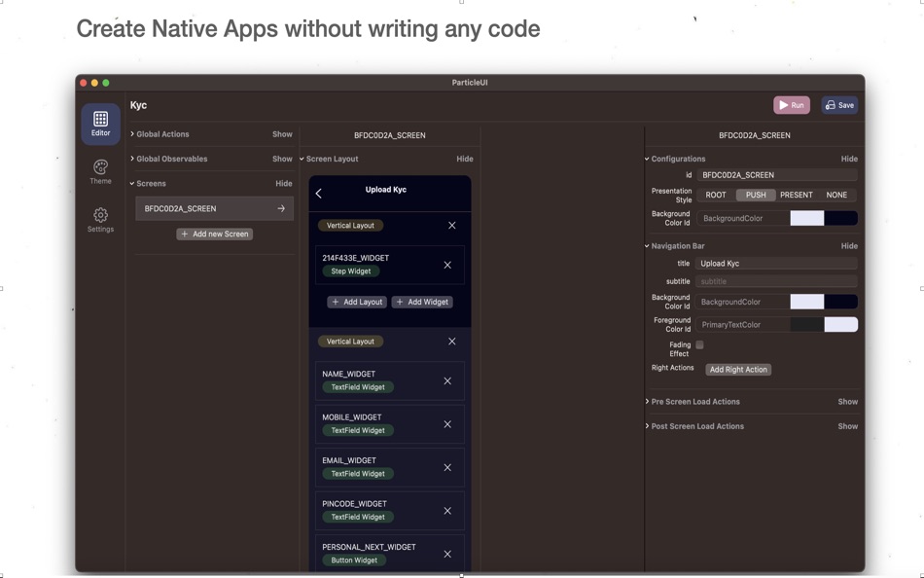The width and height of the screenshot is (924, 578).
Task: Click the subtitle input field
Action: (776, 281)
